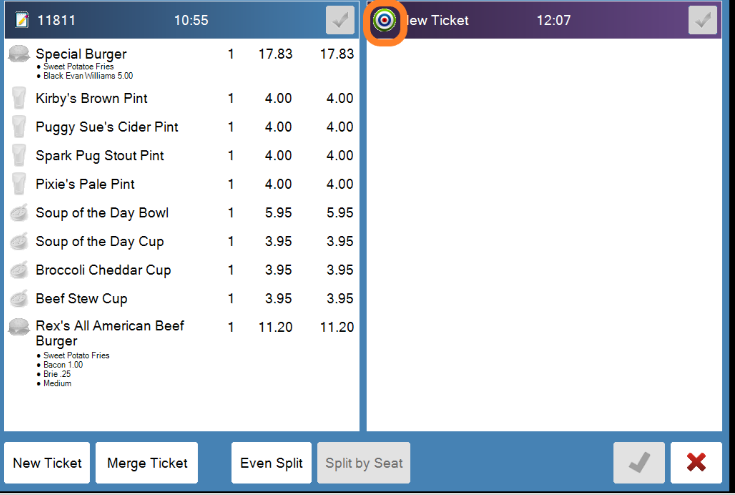The height and width of the screenshot is (495, 735).
Task: Click the Special Burger item icon
Action: click(x=19, y=53)
